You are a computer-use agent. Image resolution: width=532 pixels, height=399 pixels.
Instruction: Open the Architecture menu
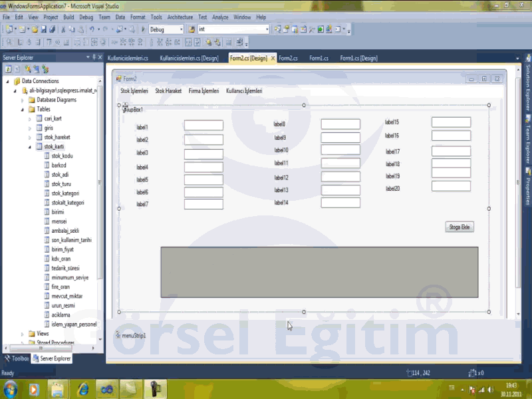tap(180, 17)
